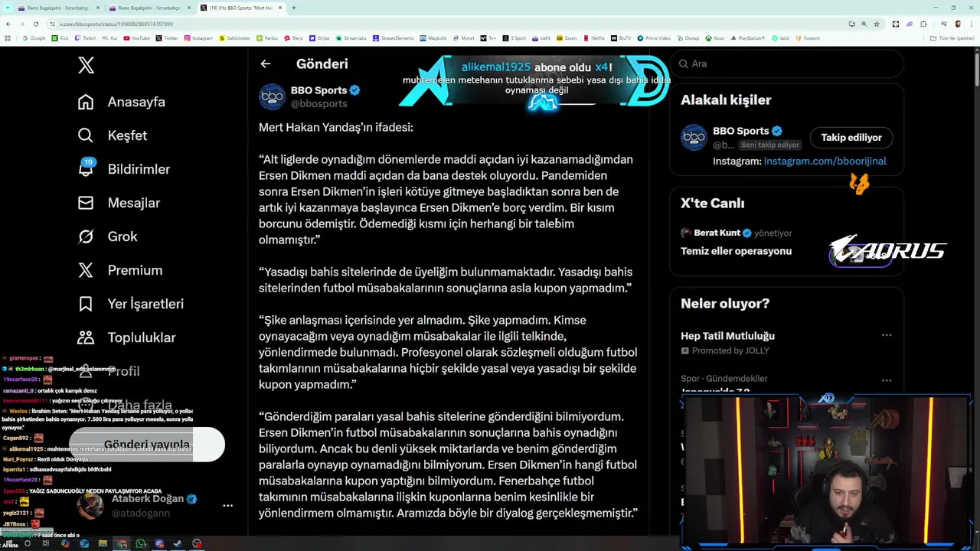The image size is (980, 551).
Task: Open Mesajlar messages
Action: [119, 203]
